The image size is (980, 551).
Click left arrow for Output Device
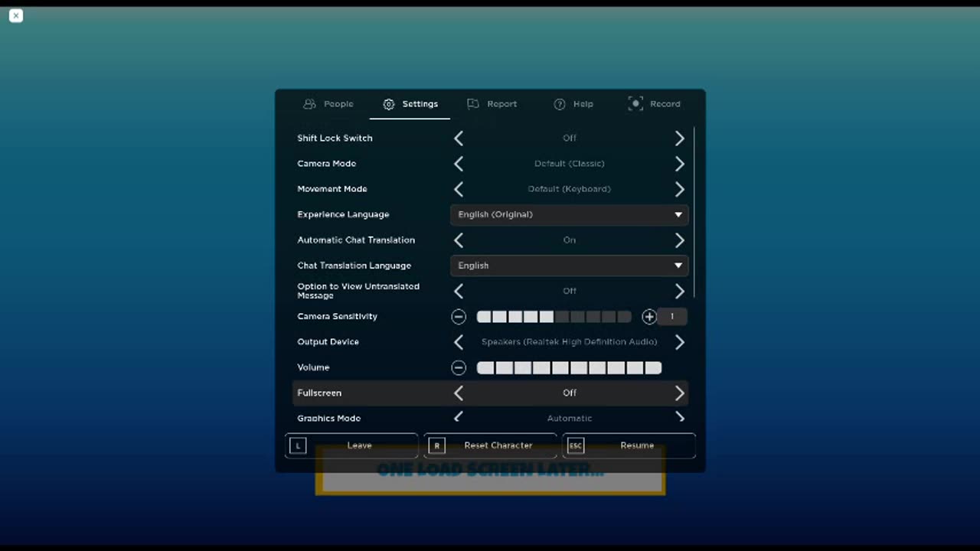point(459,342)
